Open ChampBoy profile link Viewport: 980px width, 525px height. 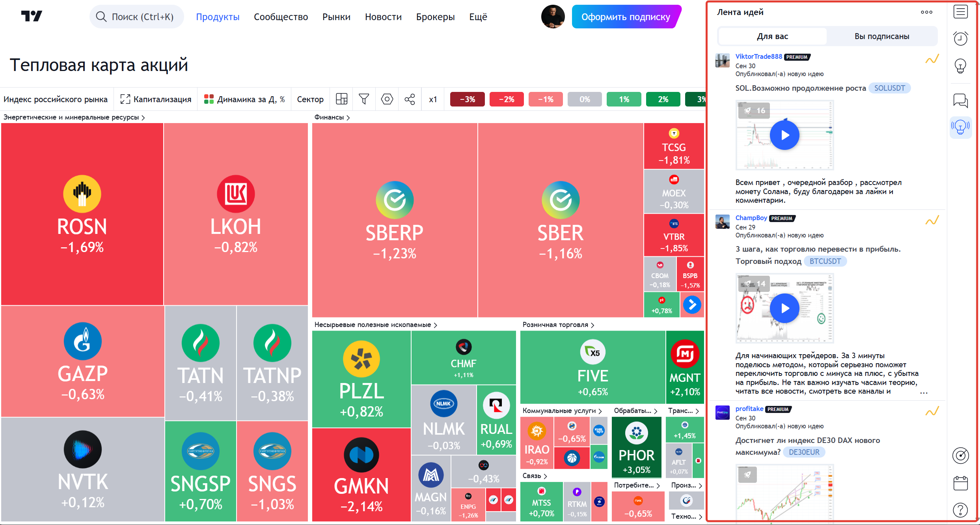tap(751, 218)
